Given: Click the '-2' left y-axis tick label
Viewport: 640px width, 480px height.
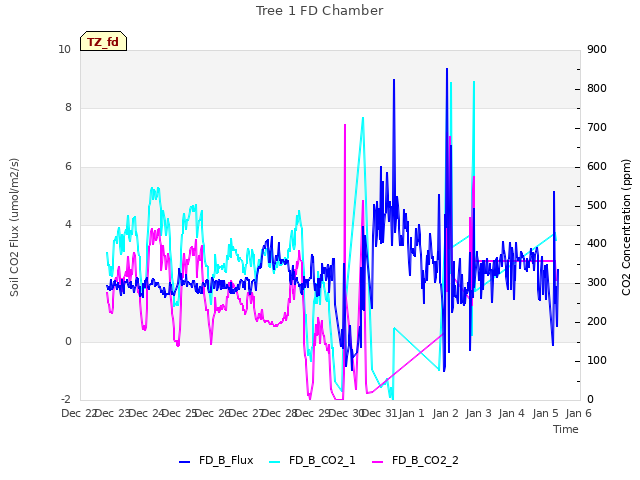Looking at the screenshot, I should click(66, 399).
